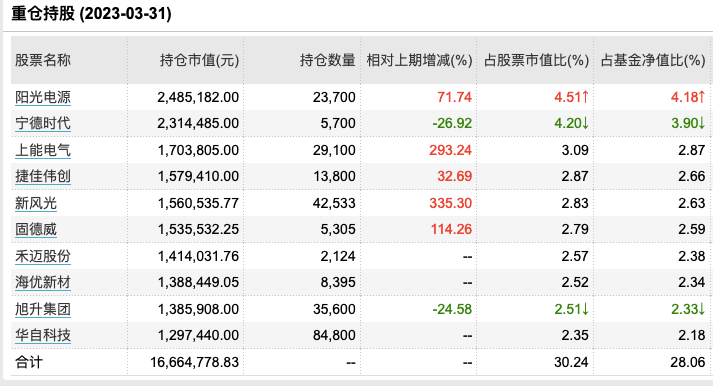Click the 持仓数量 column header

[x=327, y=60]
